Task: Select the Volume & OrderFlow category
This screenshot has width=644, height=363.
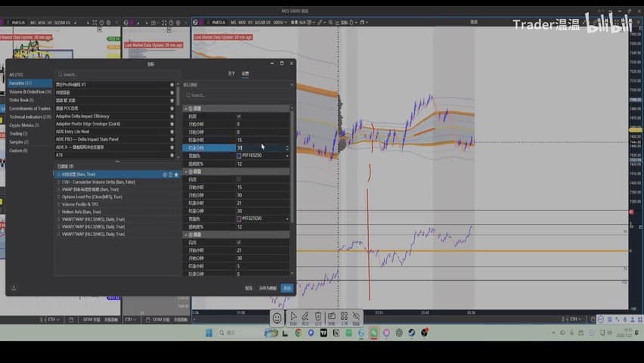Action: point(29,92)
